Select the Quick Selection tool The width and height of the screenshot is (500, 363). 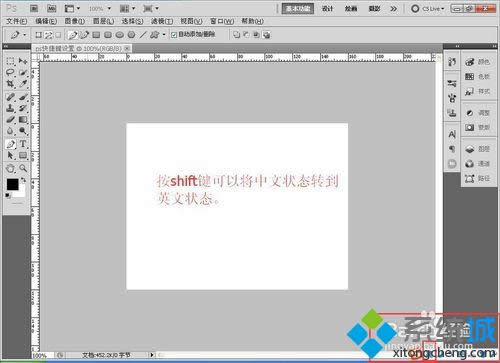click(23, 72)
